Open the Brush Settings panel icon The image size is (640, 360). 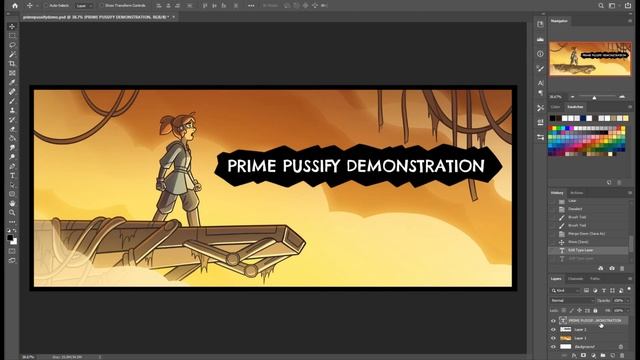coord(540,69)
